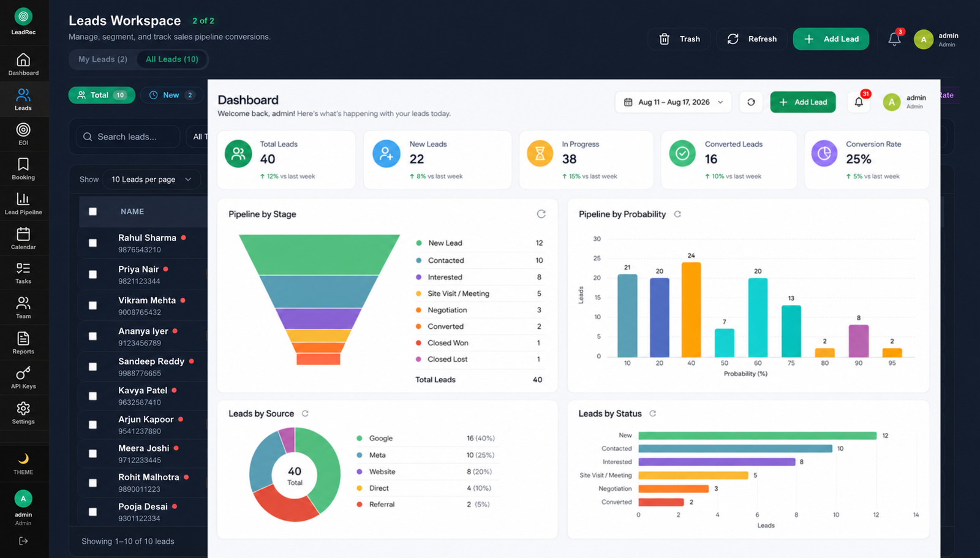Click the dashboard bell showing 31 notifications
Screen dimensions: 980x558
859,102
